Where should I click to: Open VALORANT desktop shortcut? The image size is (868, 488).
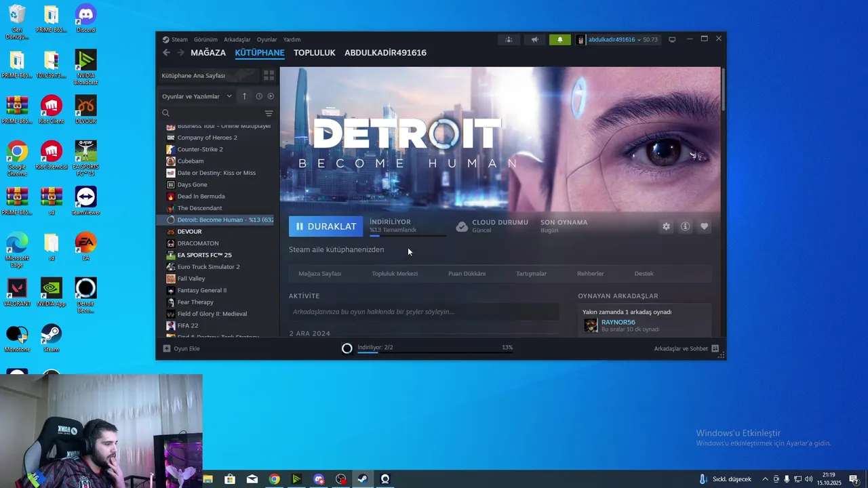[17, 292]
